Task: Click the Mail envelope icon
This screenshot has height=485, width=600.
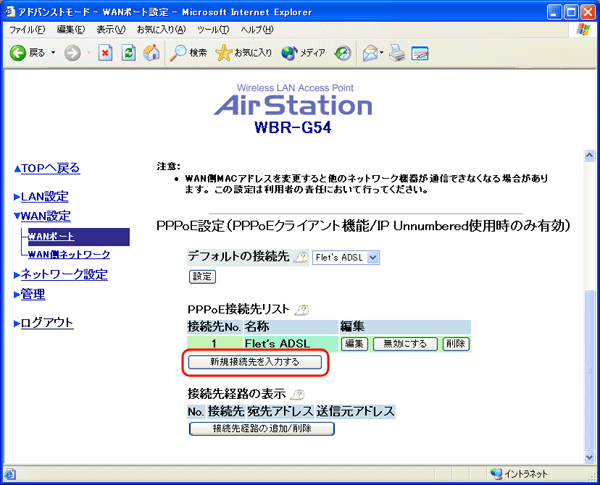Action: (370, 53)
